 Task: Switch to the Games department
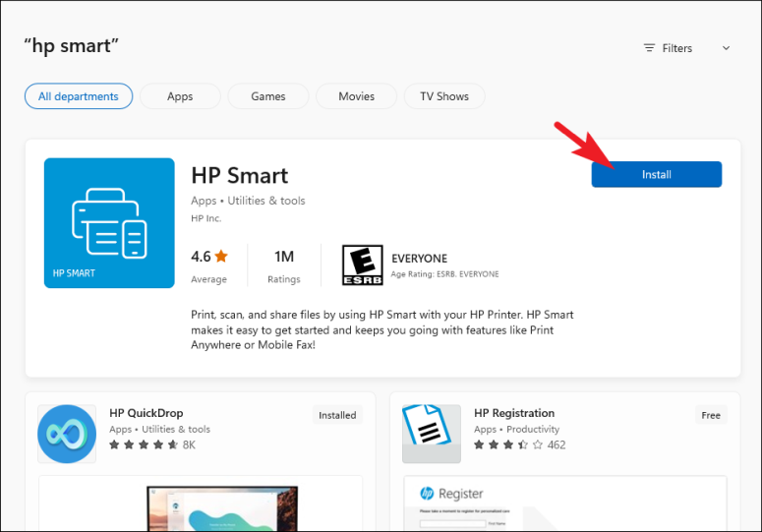pyautogui.click(x=268, y=96)
